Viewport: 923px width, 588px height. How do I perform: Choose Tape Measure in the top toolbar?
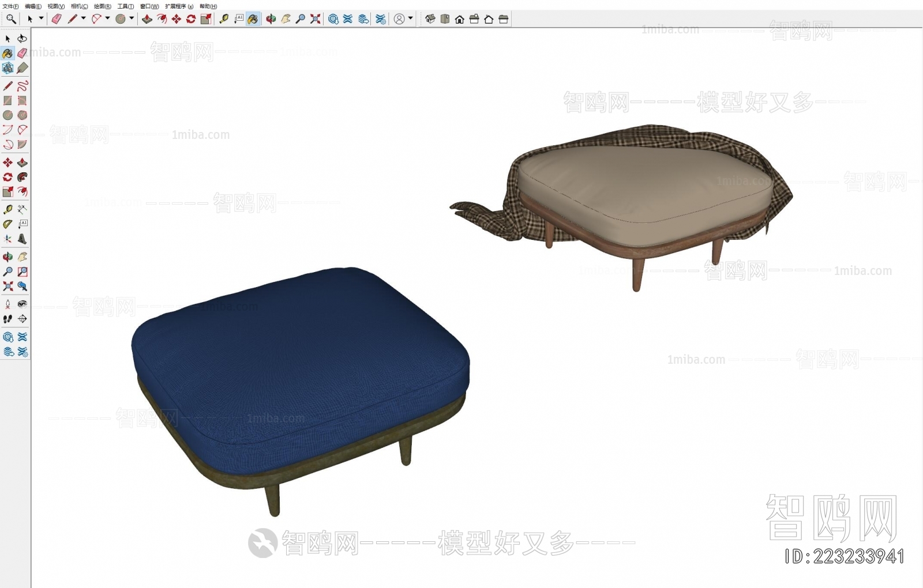pos(224,19)
